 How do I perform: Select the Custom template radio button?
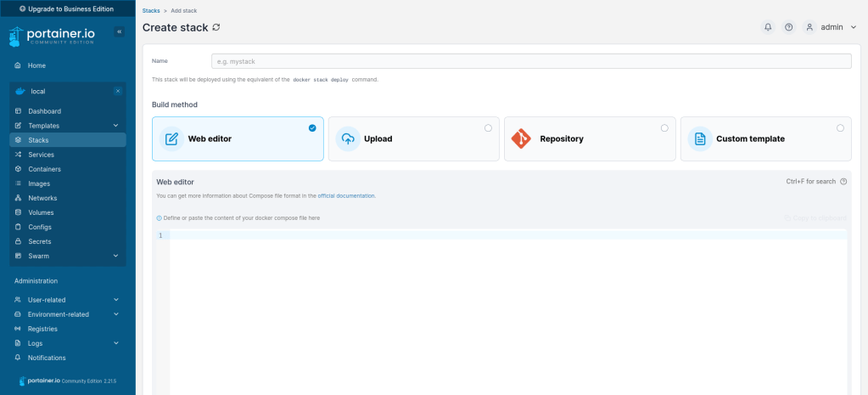coord(840,128)
